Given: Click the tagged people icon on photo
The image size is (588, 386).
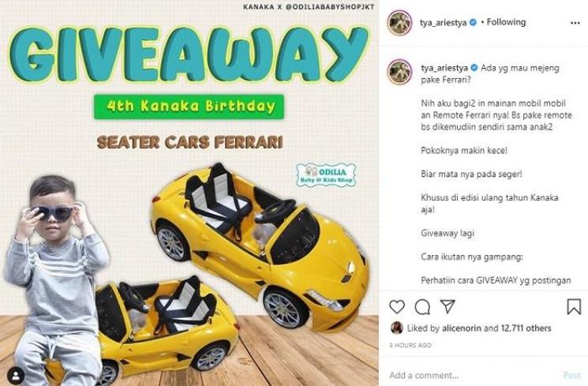Looking at the screenshot, I should (x=16, y=376).
